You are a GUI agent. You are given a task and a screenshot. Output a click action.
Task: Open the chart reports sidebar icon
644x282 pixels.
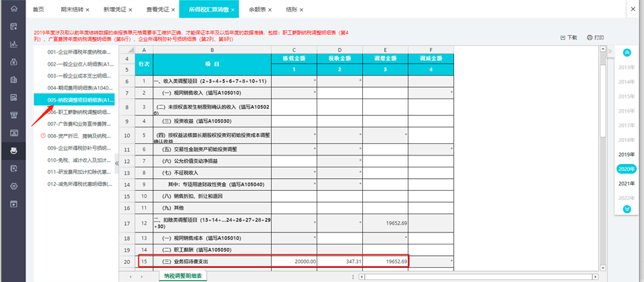click(x=14, y=44)
